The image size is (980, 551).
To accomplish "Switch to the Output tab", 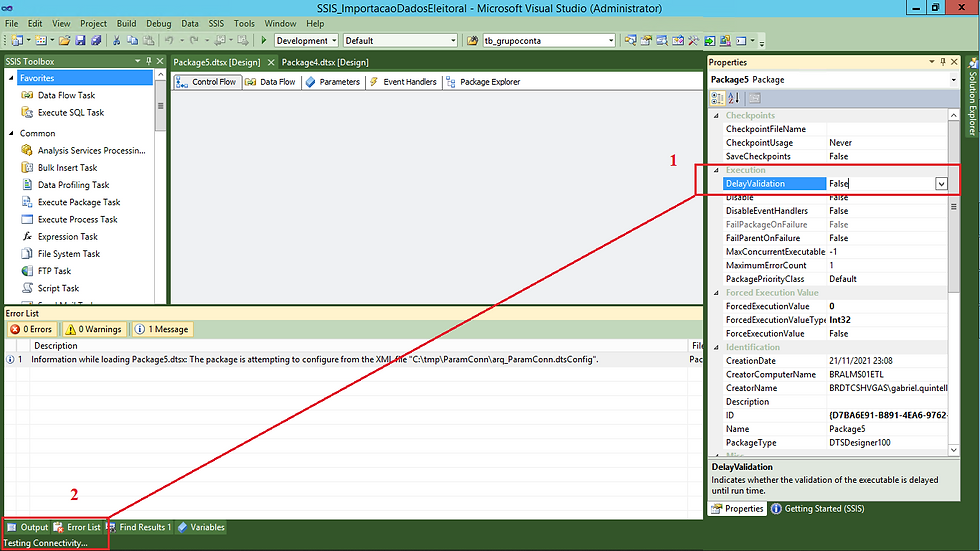I will tap(28, 527).
